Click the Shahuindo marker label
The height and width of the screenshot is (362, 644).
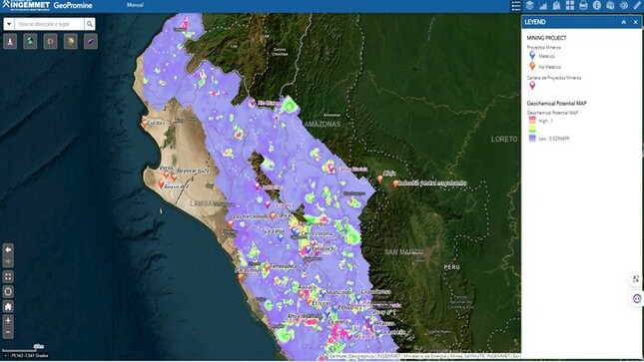(x=339, y=292)
